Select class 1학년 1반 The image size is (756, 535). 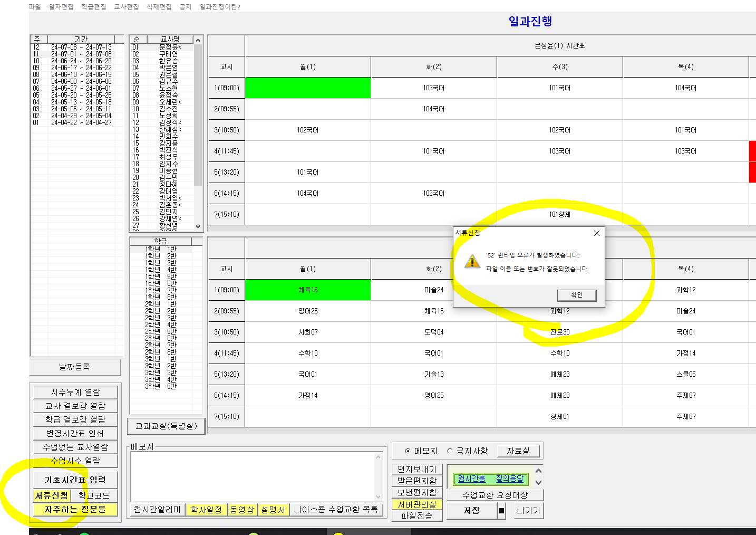pos(161,249)
